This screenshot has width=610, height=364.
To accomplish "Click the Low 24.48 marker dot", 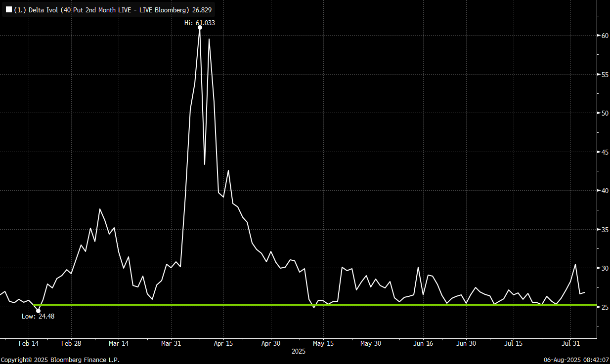I will [x=38, y=311].
